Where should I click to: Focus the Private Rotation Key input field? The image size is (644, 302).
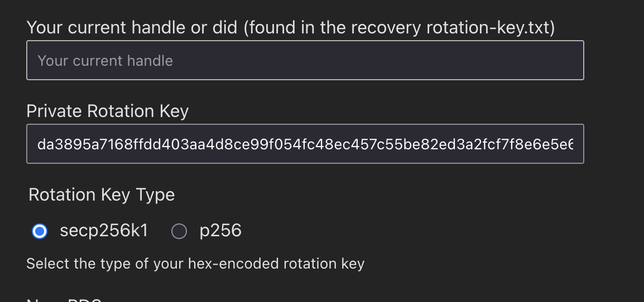[x=305, y=144]
